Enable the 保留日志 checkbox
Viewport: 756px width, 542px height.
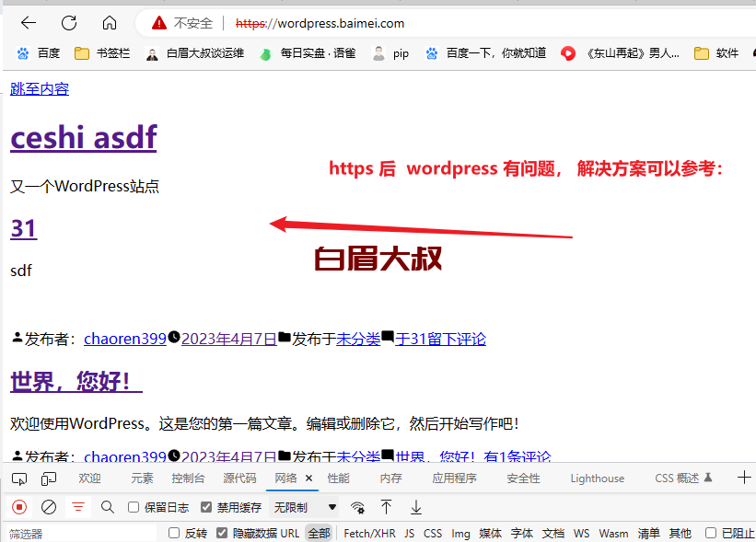coord(134,507)
